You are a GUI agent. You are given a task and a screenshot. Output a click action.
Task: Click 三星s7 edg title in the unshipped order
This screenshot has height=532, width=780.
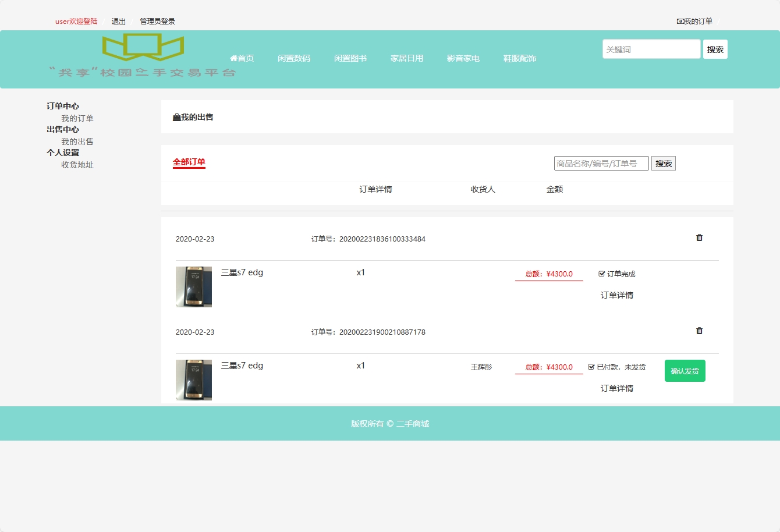[x=242, y=366]
